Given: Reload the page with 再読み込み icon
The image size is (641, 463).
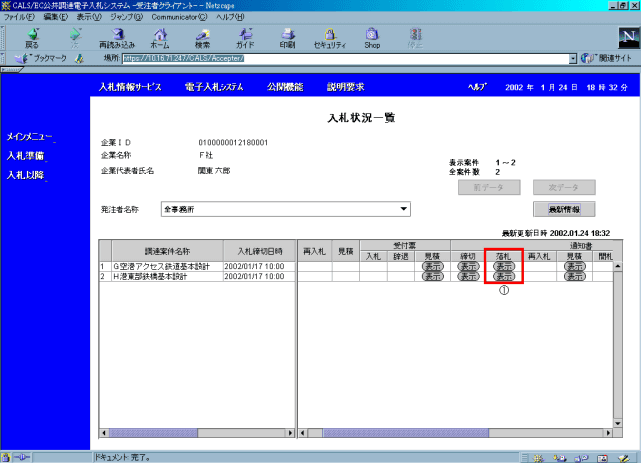Looking at the screenshot, I should (x=117, y=38).
